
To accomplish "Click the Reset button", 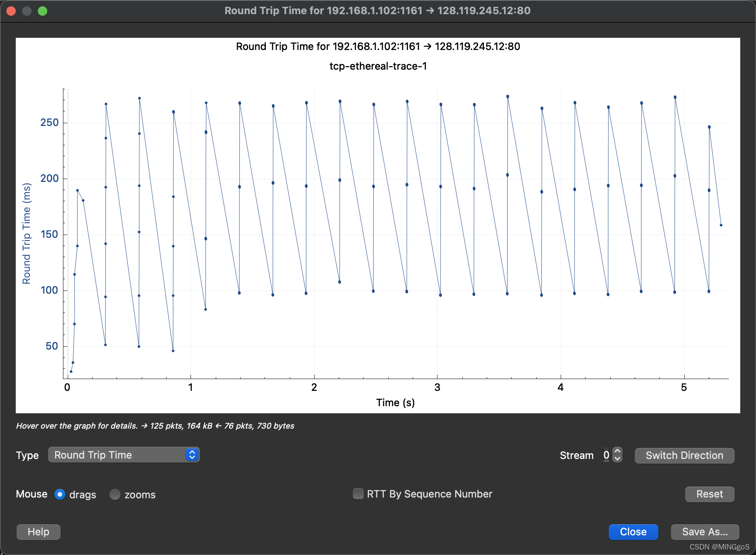I will tap(709, 494).
